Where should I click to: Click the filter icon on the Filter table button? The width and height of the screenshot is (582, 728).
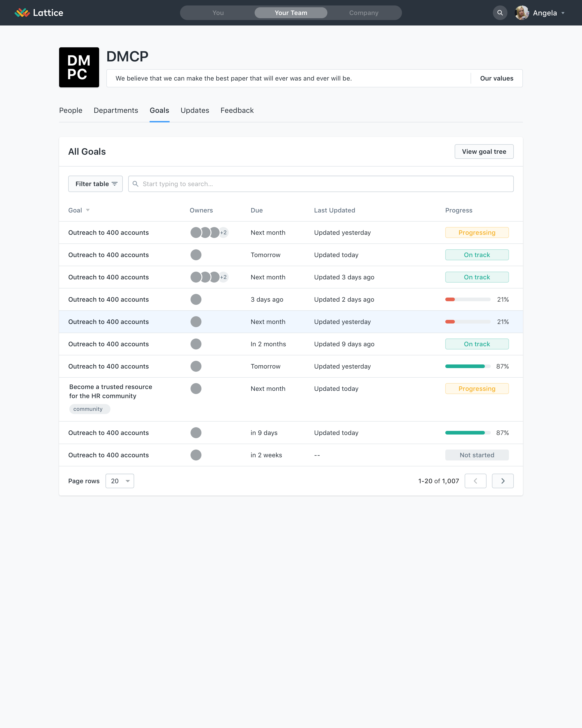coord(115,184)
